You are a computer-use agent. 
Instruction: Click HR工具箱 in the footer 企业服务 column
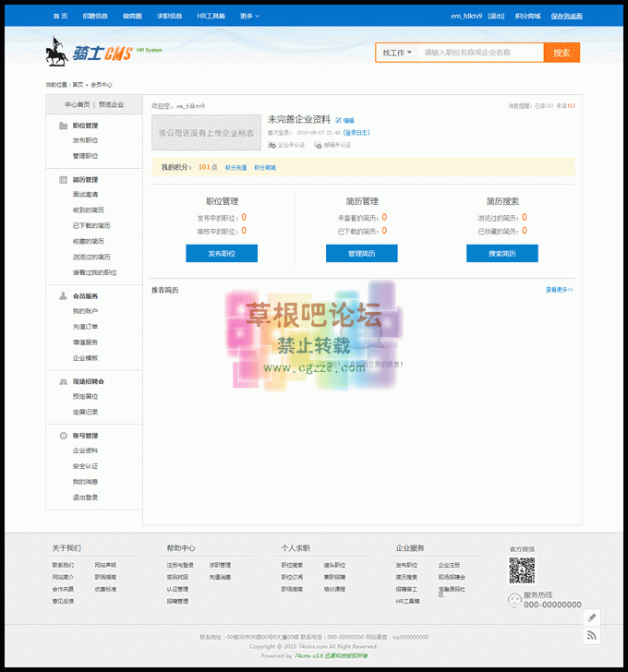tap(407, 601)
